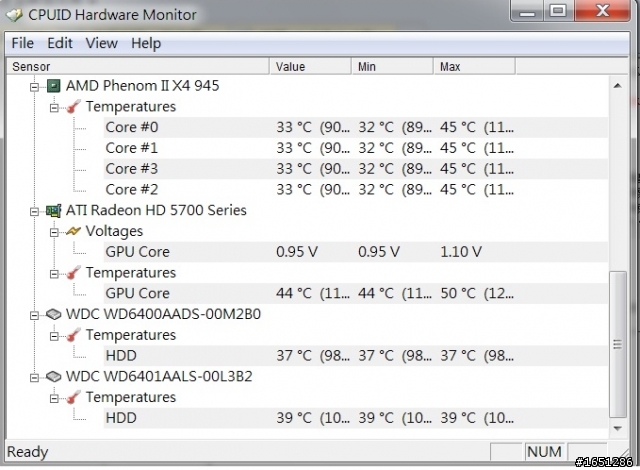Click the ATI Radeon HD 5700 graphics card icon
Image resolution: width=640 pixels, height=470 pixels.
tap(53, 211)
